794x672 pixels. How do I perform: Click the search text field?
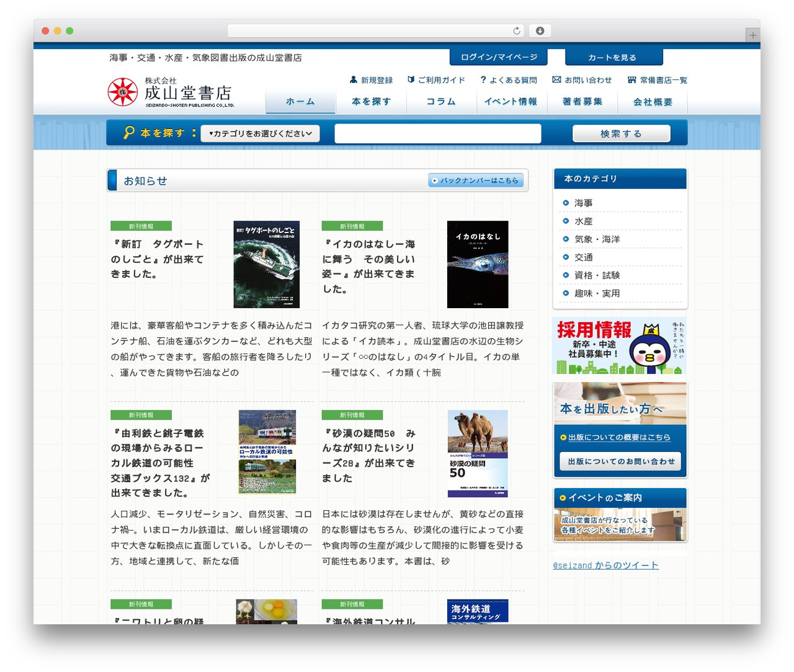pyautogui.click(x=438, y=133)
